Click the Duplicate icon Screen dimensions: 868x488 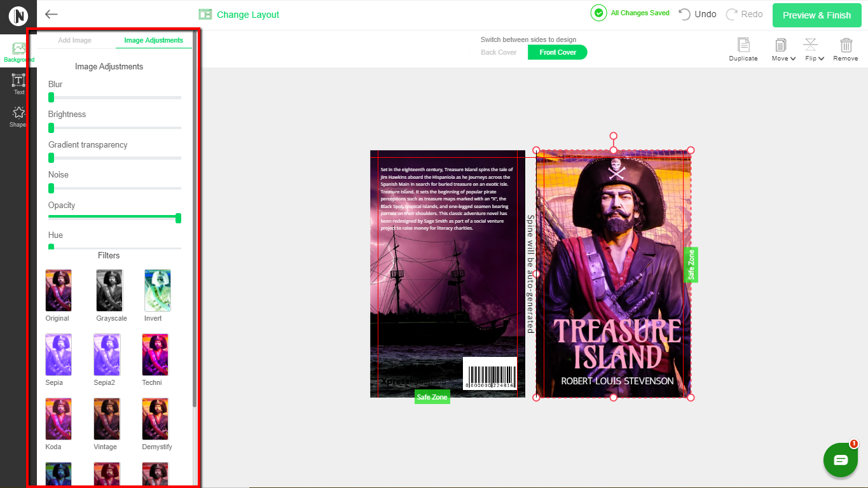coord(743,49)
